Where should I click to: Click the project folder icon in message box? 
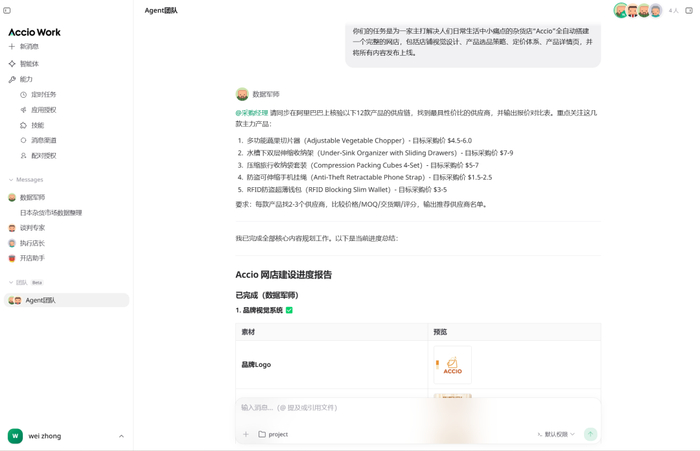pos(262,434)
